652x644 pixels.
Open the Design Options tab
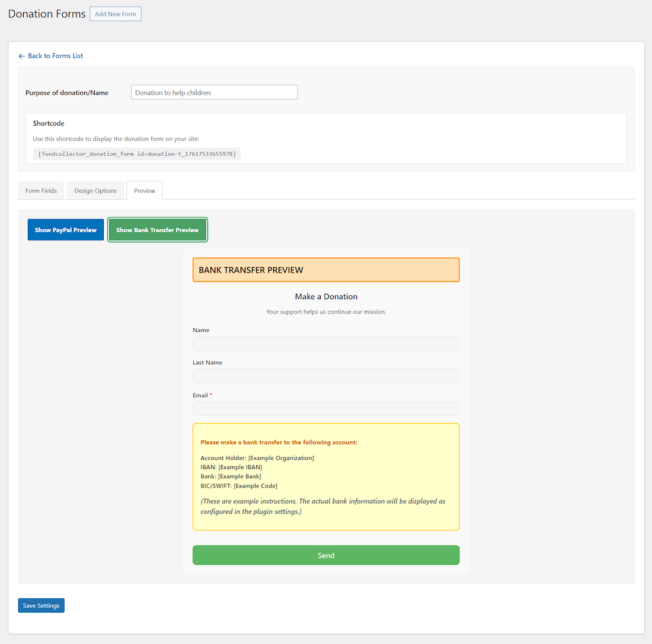[x=95, y=190]
